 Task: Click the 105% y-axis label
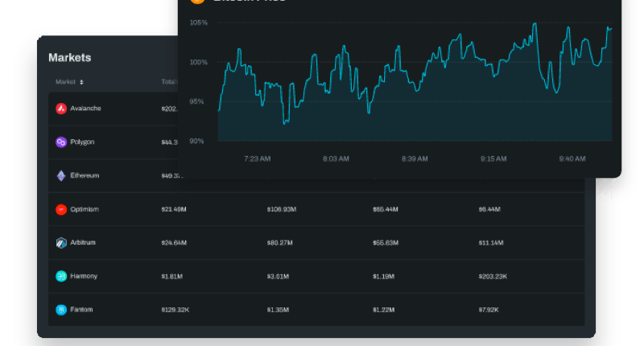coord(198,23)
